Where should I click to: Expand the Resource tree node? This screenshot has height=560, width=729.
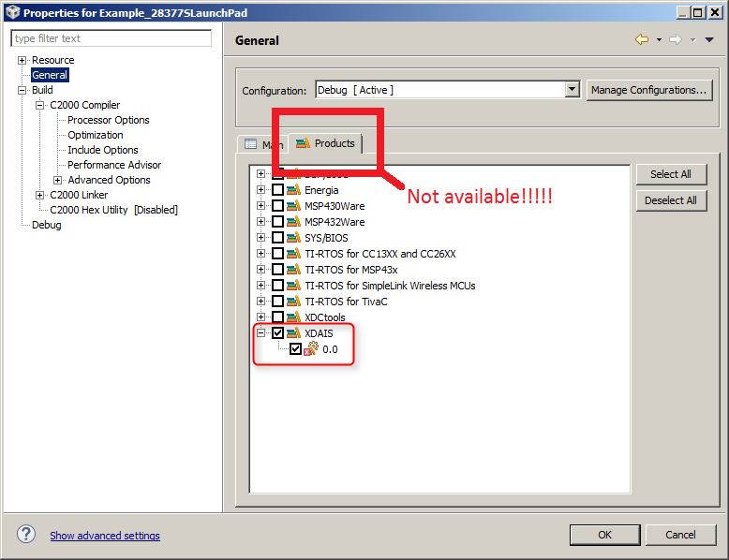tap(22, 60)
